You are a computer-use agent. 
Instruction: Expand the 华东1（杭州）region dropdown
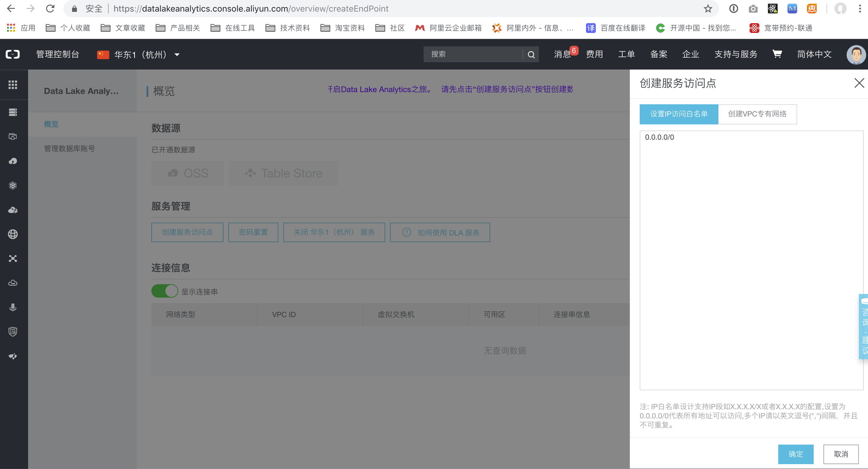pyautogui.click(x=138, y=55)
